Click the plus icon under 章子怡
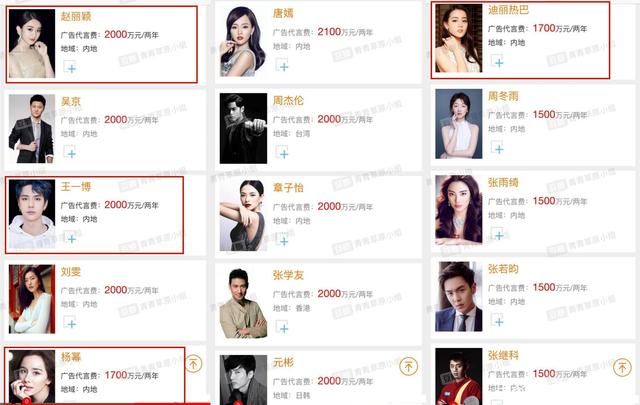640x405 pixels. (x=282, y=240)
